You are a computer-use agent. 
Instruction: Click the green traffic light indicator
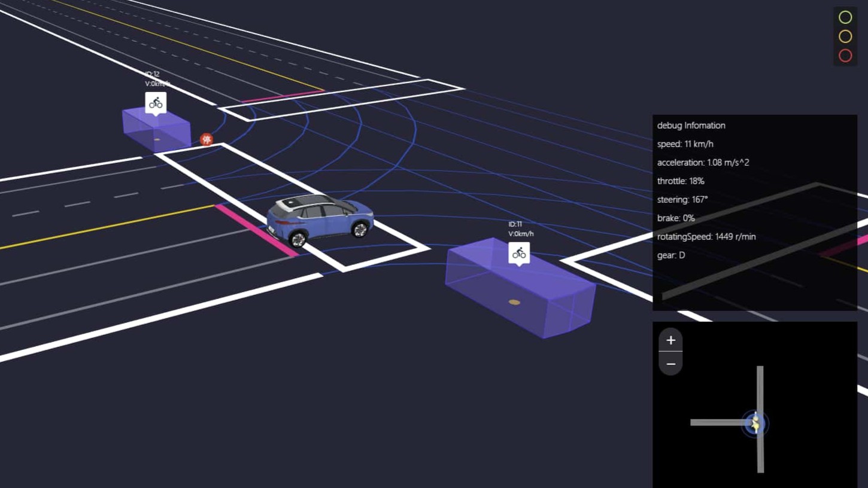point(845,17)
